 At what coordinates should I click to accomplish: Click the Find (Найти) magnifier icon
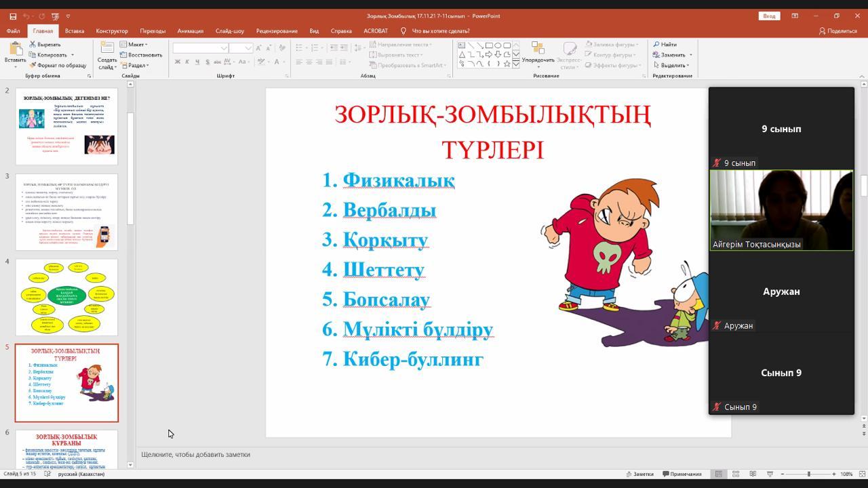656,45
